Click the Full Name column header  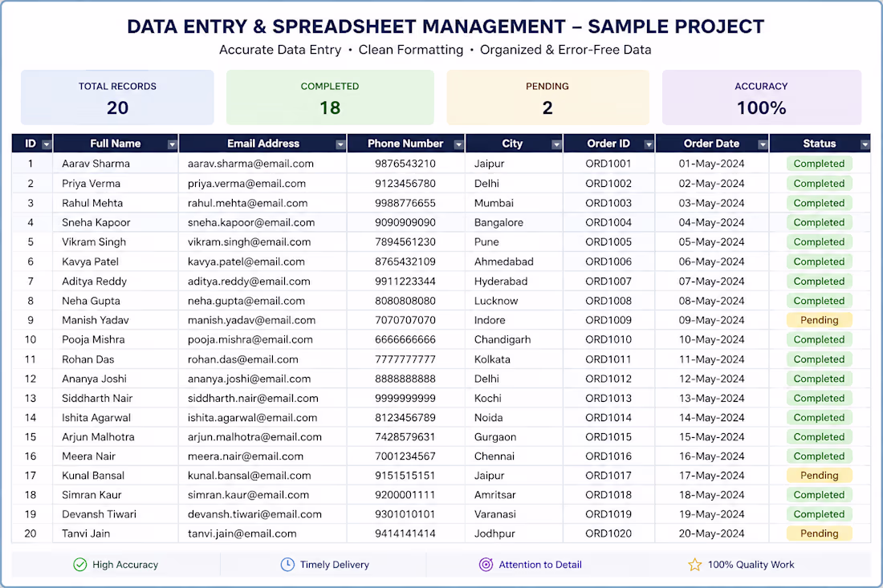pos(116,144)
